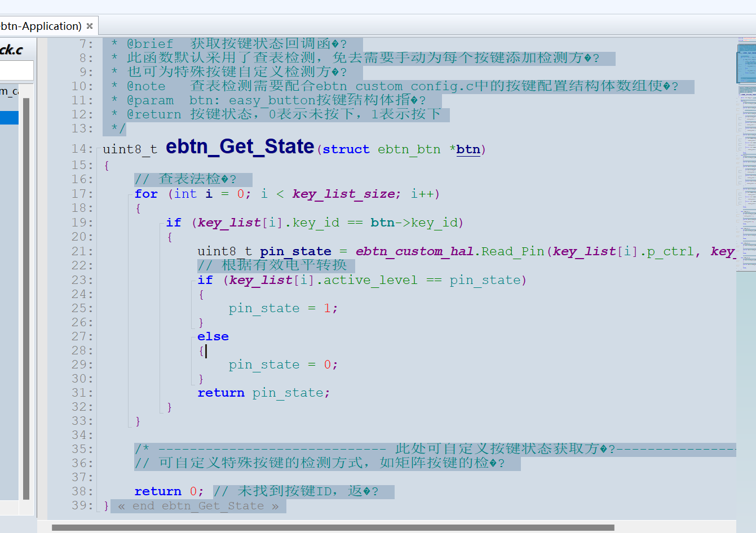The height and width of the screenshot is (533, 756).
Task: Click the line 'pin_state = 0;'
Action: 283,365
